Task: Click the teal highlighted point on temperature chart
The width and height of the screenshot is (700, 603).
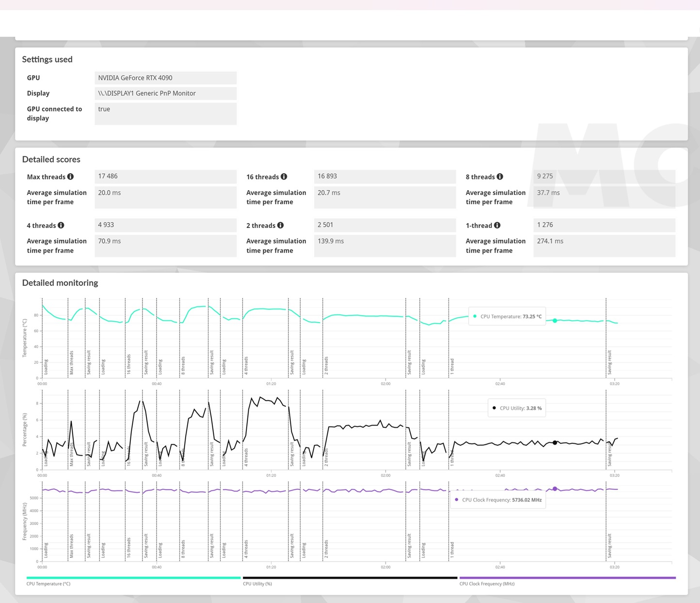Action: click(555, 321)
